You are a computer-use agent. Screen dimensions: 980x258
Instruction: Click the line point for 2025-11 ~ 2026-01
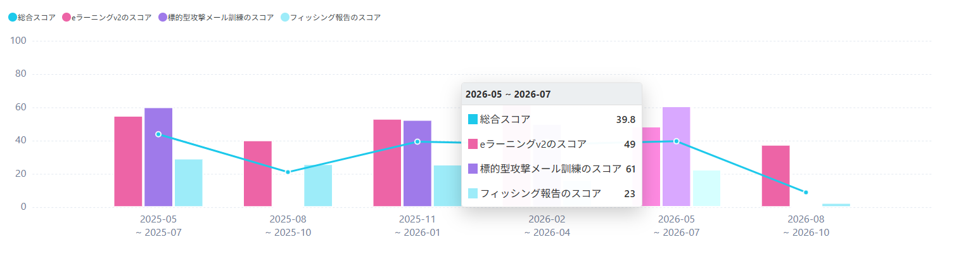(417, 141)
